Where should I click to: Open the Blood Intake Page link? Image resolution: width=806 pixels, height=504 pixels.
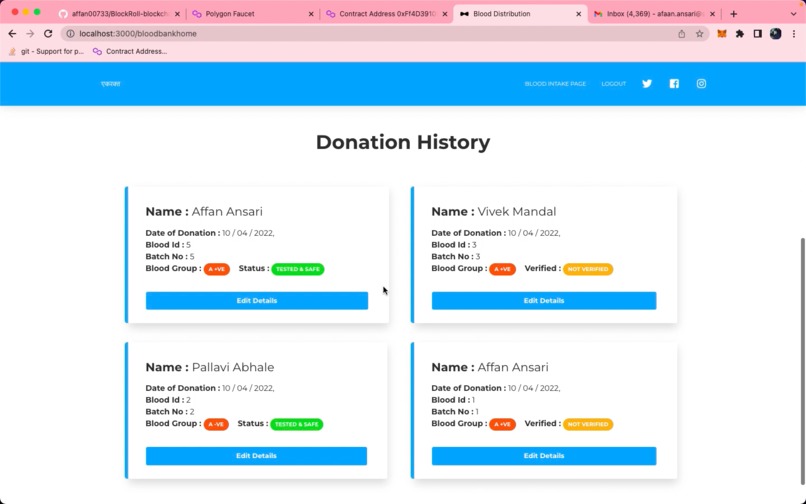click(555, 84)
